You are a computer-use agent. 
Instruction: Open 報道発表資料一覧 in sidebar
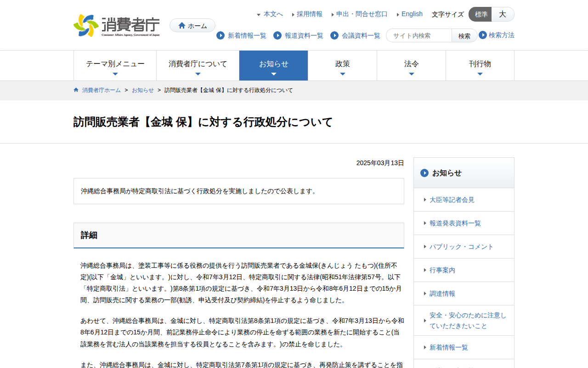pyautogui.click(x=455, y=223)
